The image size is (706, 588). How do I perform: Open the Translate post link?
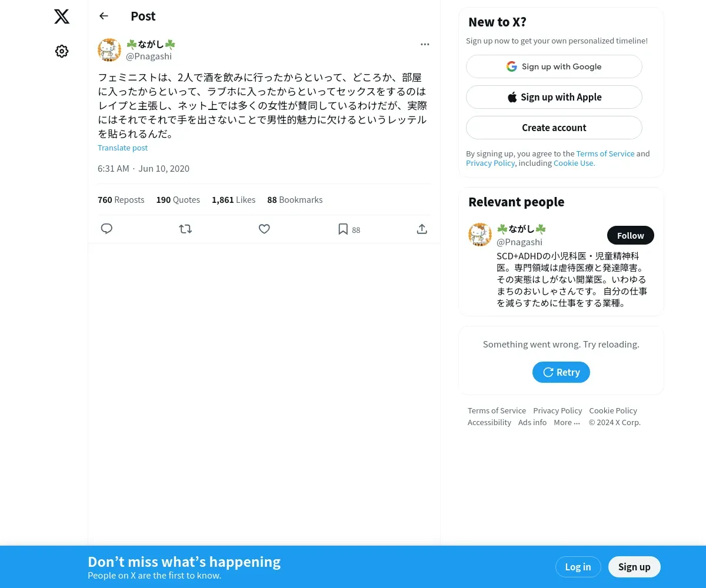click(x=122, y=148)
